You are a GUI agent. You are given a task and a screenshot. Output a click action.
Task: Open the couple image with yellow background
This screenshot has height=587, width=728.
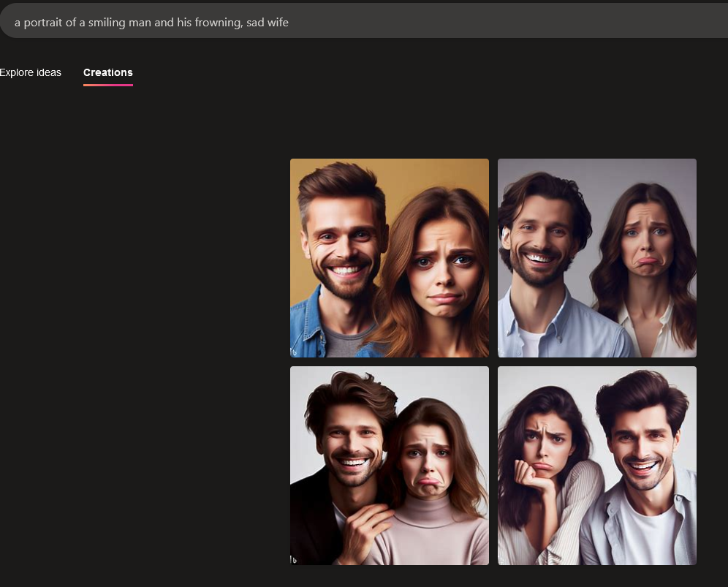click(390, 258)
